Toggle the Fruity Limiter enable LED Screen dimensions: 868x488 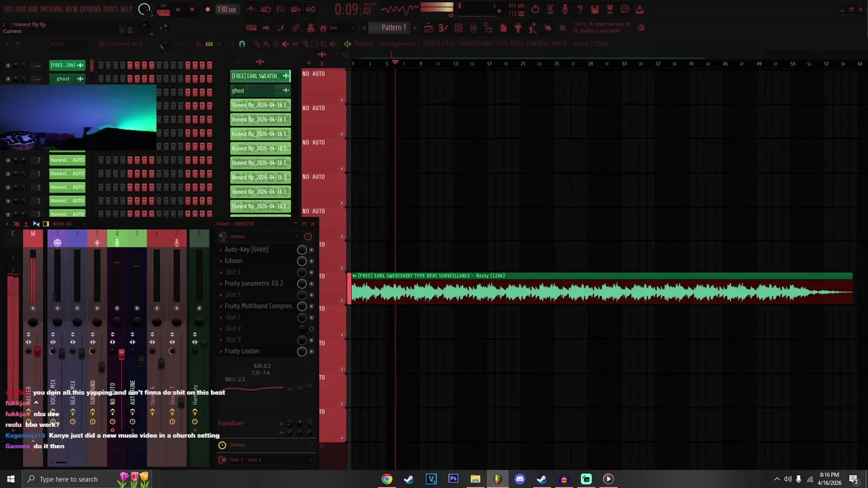311,351
